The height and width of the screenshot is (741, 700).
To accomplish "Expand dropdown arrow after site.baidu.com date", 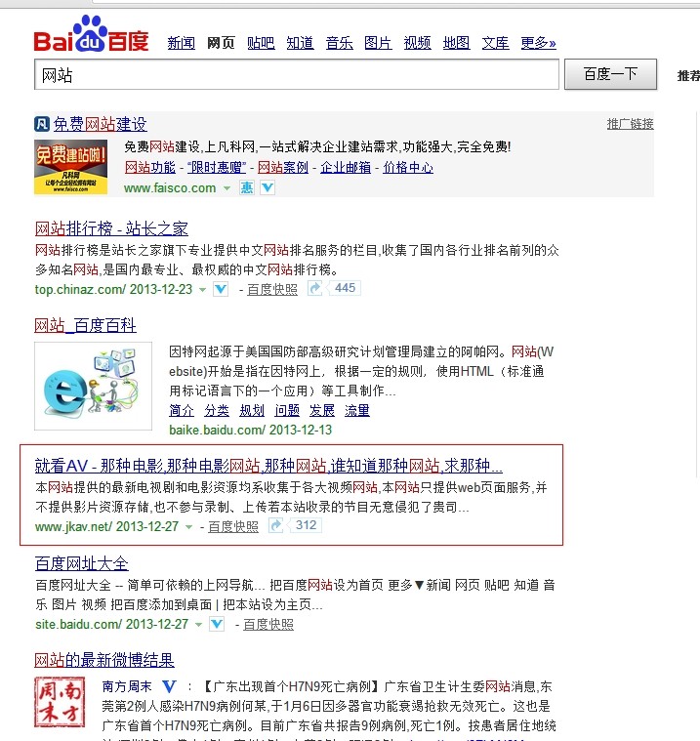I will coord(198,625).
